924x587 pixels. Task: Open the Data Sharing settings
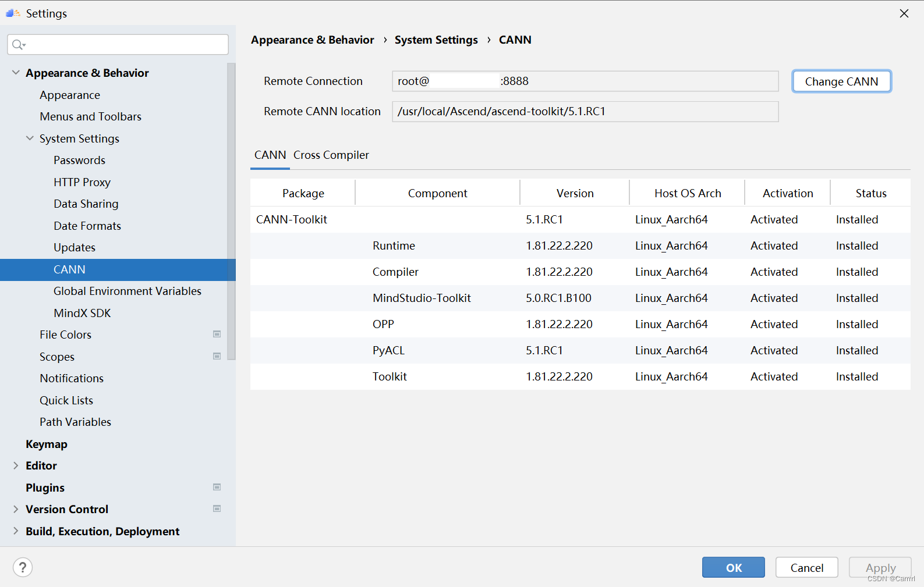(x=86, y=204)
